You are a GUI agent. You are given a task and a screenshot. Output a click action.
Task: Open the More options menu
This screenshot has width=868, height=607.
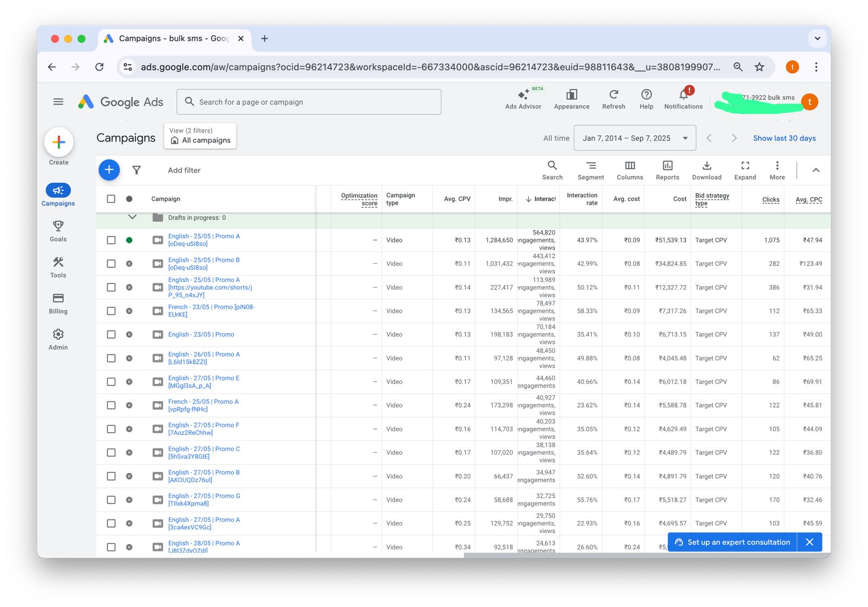pos(777,170)
